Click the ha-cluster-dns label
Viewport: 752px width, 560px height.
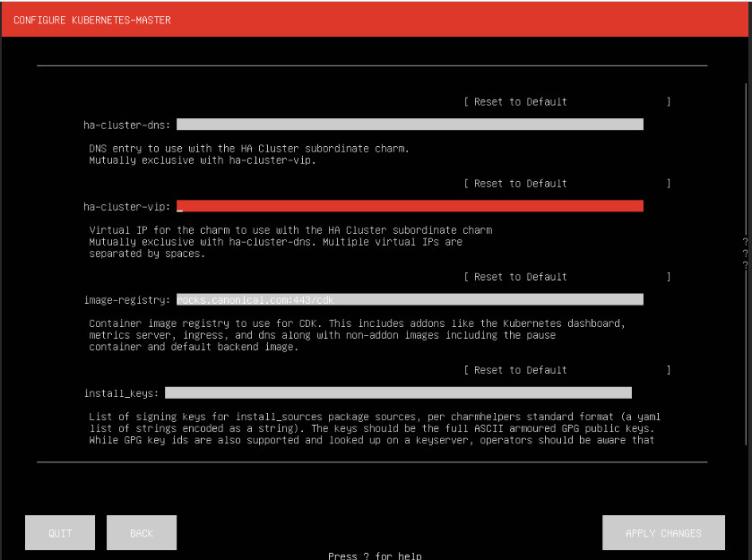pyautogui.click(x=125, y=124)
